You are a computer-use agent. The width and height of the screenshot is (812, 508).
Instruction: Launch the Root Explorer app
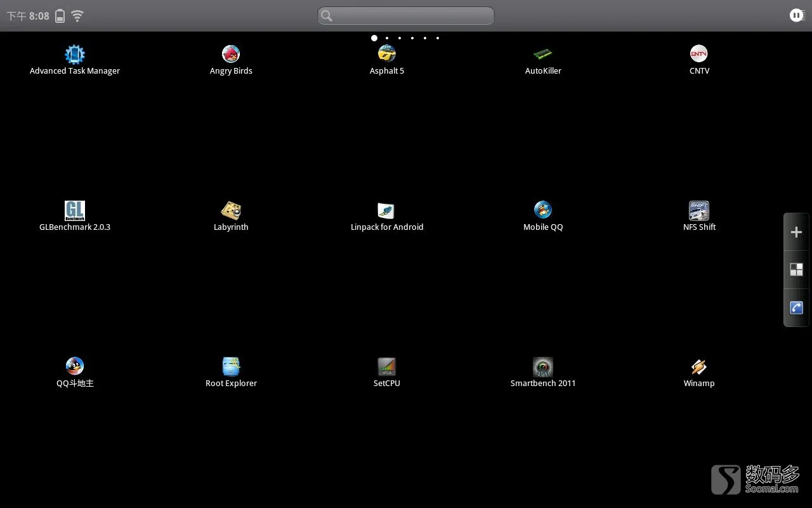point(231,373)
